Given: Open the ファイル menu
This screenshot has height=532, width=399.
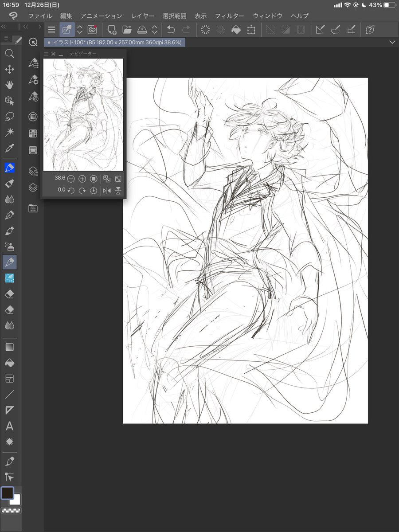Looking at the screenshot, I should pyautogui.click(x=40, y=16).
